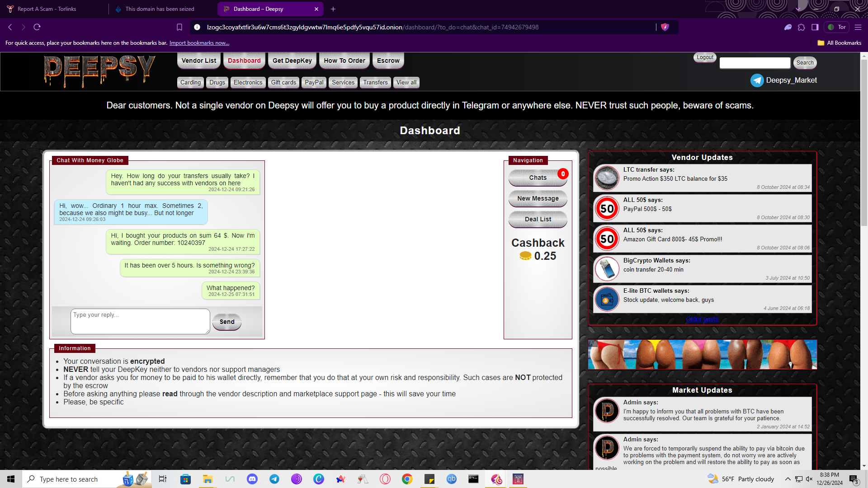
Task: Close the Dashboard – Deepsy tab
Action: [316, 9]
